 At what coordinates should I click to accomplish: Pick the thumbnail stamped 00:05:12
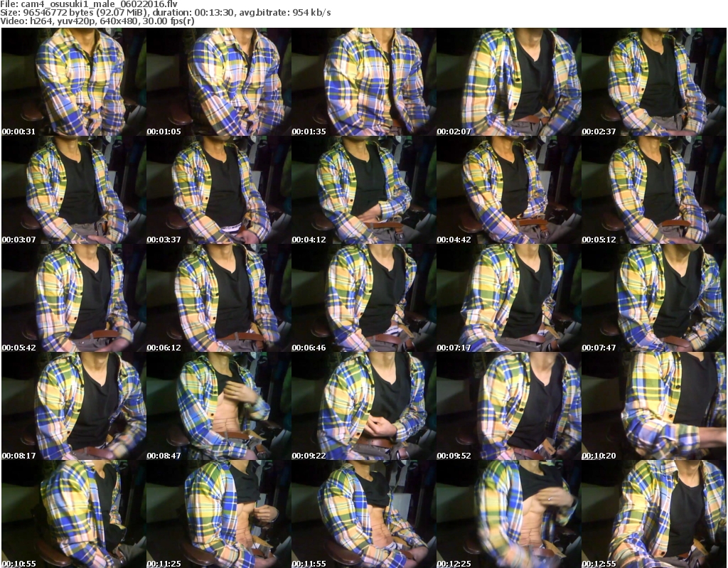[654, 190]
